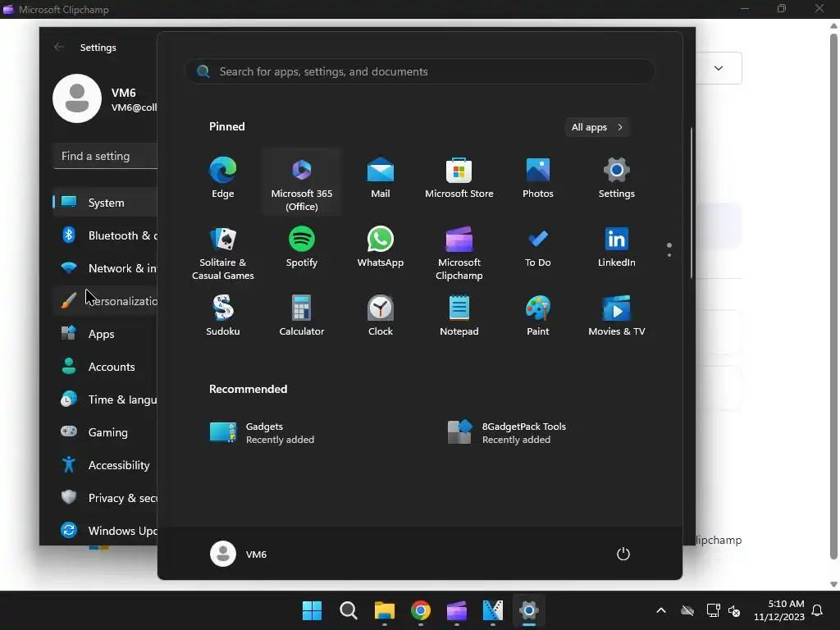
Task: Click the Windows Start button on taskbar
Action: [312, 610]
